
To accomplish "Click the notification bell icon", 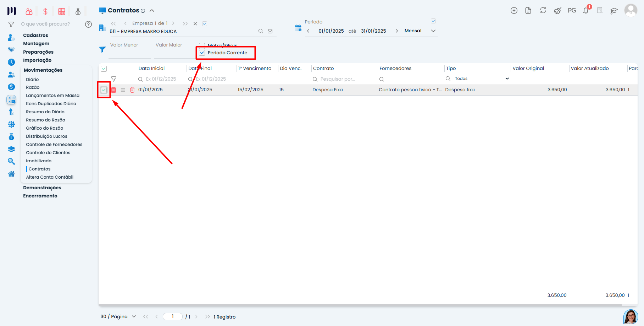I will [x=586, y=11].
